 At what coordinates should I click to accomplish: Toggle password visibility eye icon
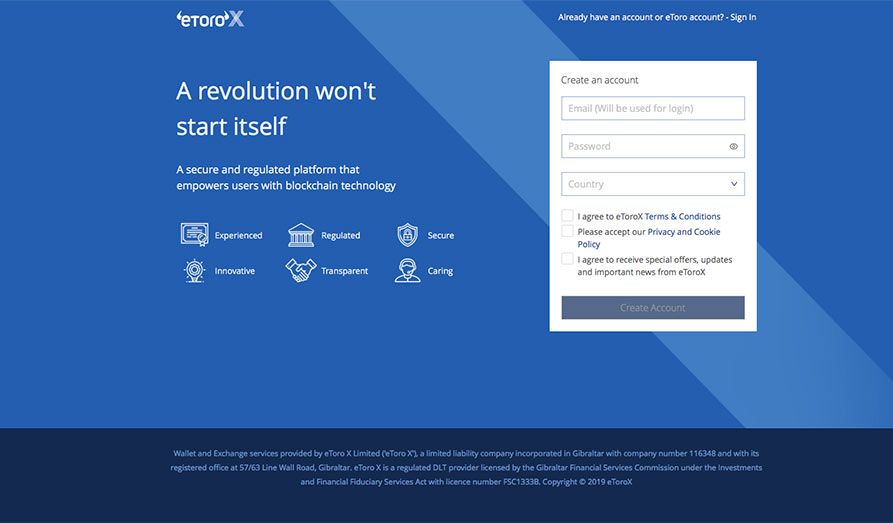(x=734, y=146)
